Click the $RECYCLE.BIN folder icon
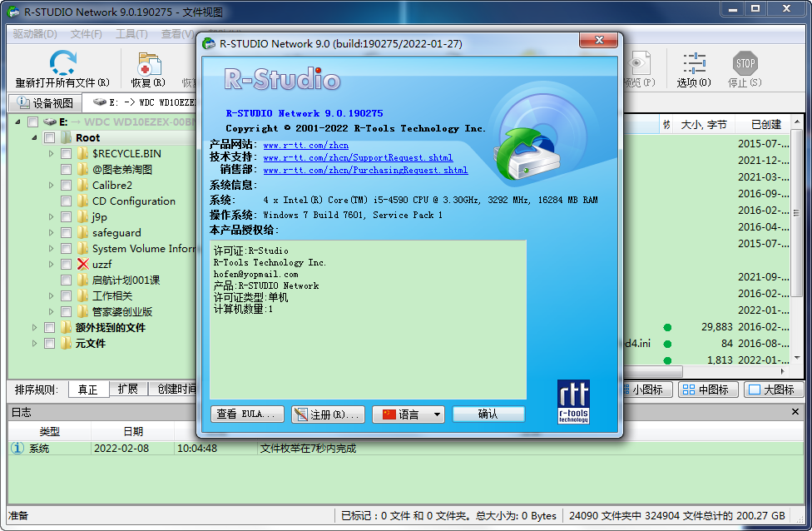This screenshot has height=531, width=812. 82,153
